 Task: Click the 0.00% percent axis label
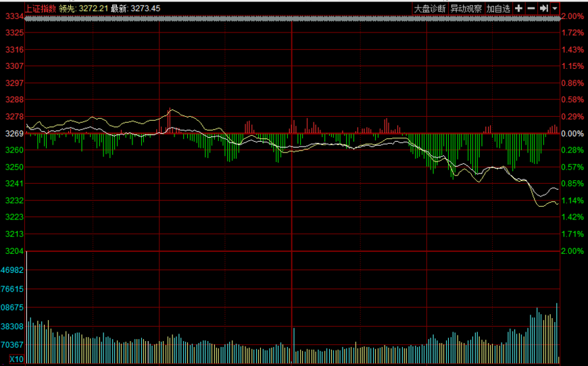point(572,133)
